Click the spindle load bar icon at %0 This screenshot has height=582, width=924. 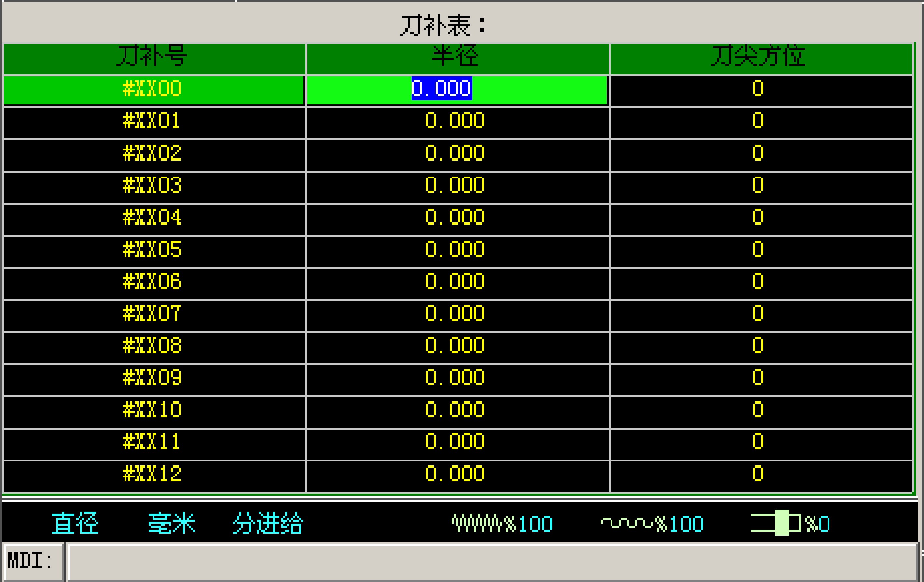776,523
